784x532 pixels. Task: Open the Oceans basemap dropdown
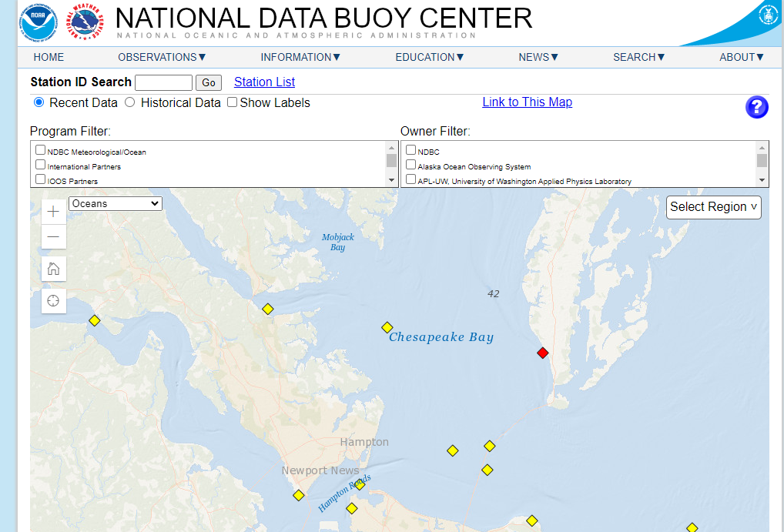(x=116, y=203)
